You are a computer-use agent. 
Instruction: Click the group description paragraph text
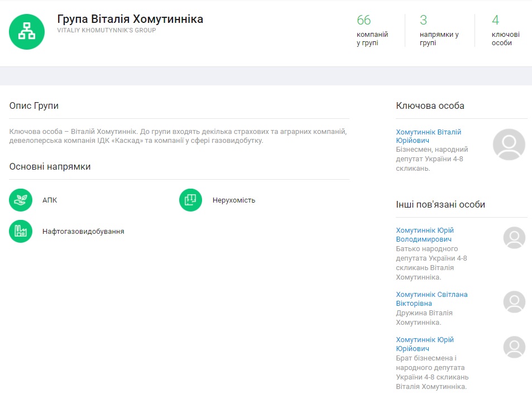tap(178, 136)
